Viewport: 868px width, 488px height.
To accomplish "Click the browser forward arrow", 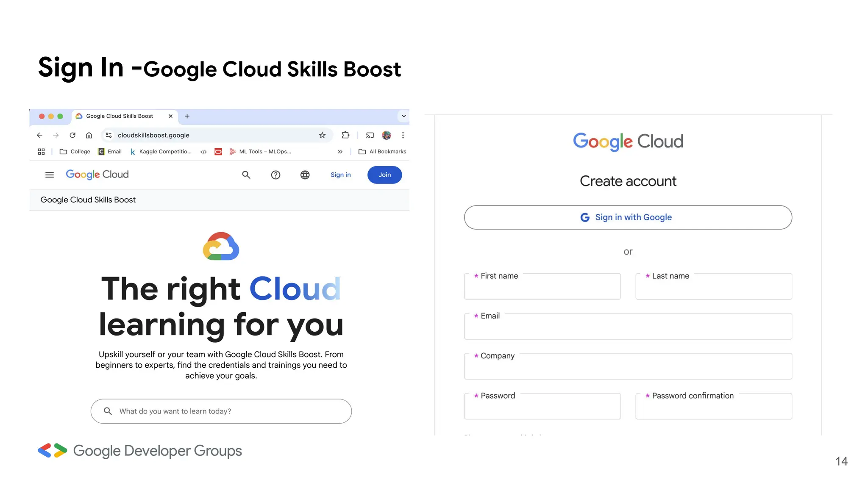I will (56, 135).
